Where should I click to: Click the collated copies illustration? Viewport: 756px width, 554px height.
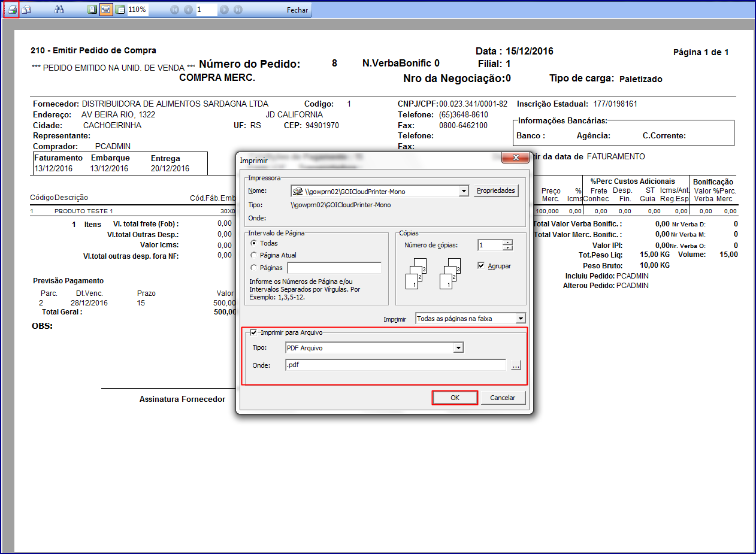434,274
